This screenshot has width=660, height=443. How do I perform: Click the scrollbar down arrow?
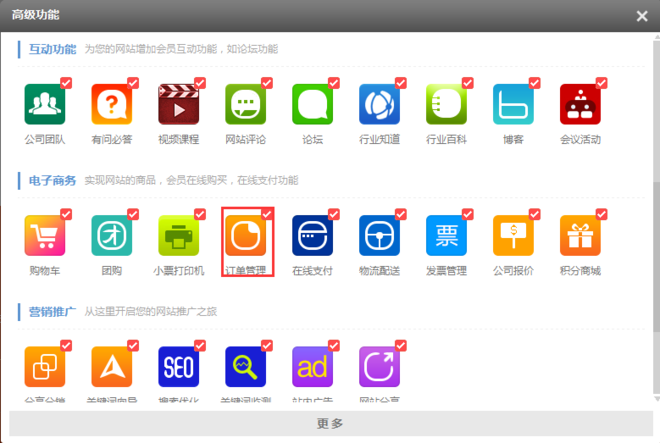coord(657,398)
